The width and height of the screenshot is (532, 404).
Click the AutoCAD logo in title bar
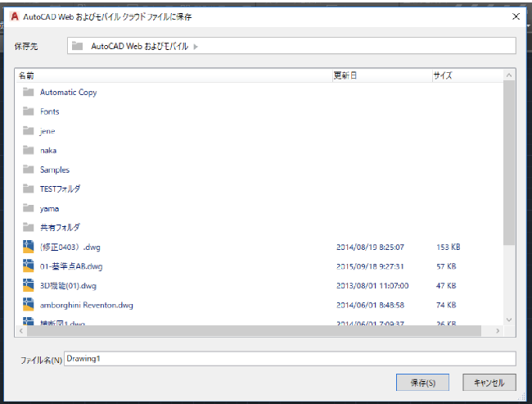click(x=15, y=16)
